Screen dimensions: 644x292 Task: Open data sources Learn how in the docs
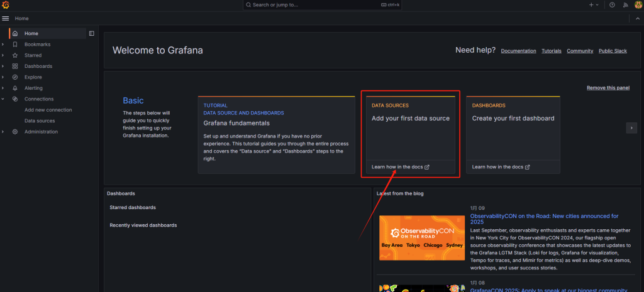coord(401,167)
